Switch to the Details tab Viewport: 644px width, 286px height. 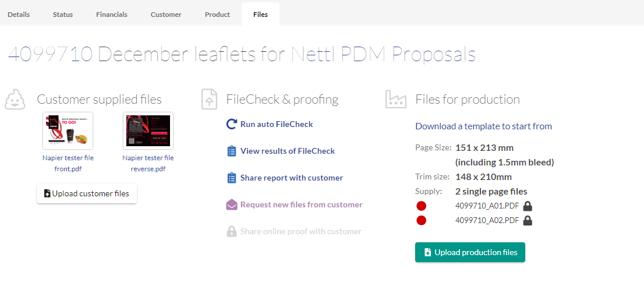19,15
